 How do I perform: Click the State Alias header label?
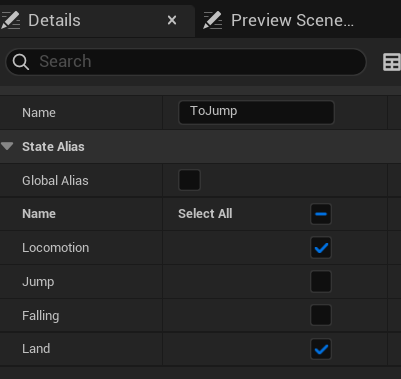click(53, 147)
